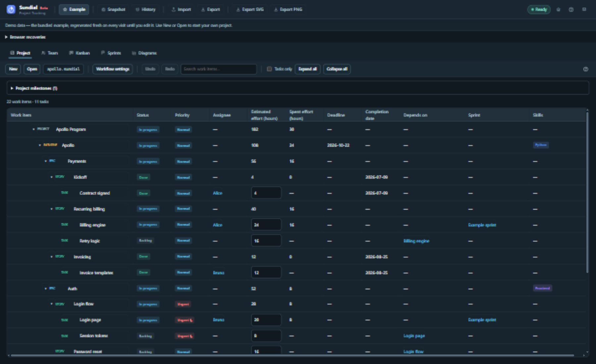
Task: Switch to the Kanban tab
Action: click(x=79, y=53)
